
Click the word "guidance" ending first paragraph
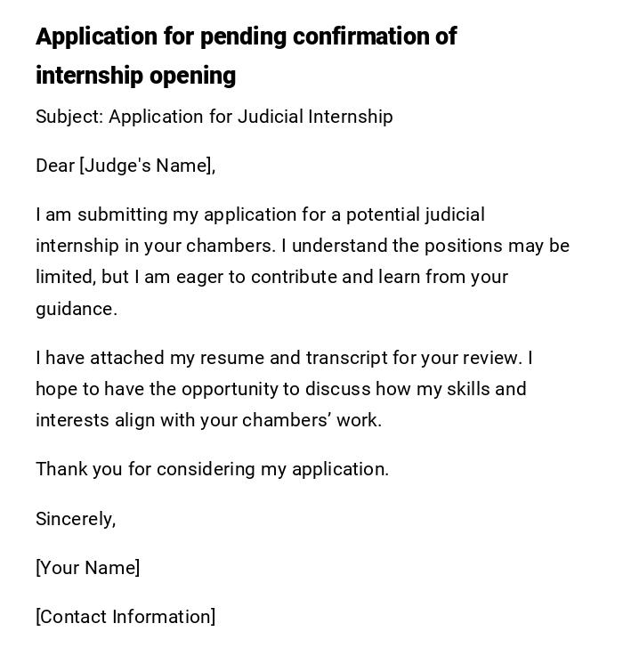pos(75,310)
